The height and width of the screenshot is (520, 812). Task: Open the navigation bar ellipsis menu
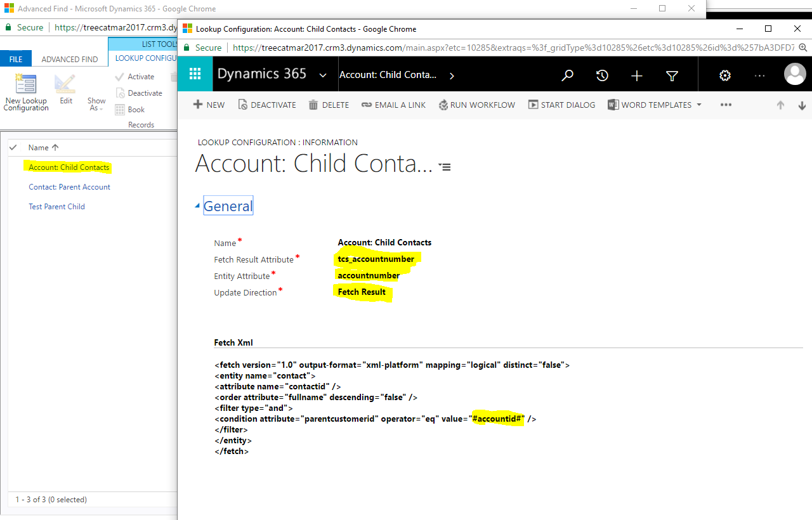click(760, 75)
